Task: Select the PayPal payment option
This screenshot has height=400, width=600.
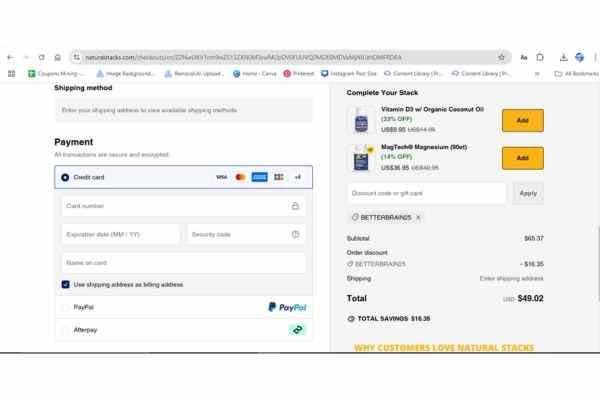Action: 65,307
